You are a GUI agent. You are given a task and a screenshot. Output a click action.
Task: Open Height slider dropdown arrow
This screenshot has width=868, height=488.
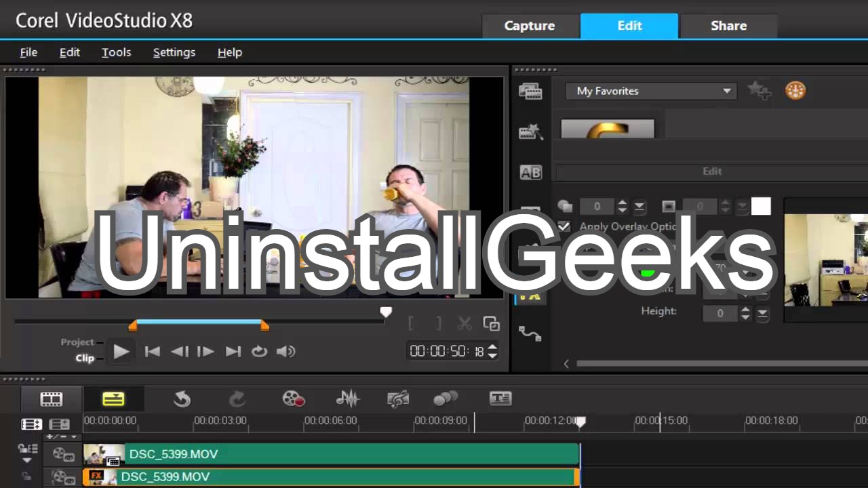click(763, 314)
